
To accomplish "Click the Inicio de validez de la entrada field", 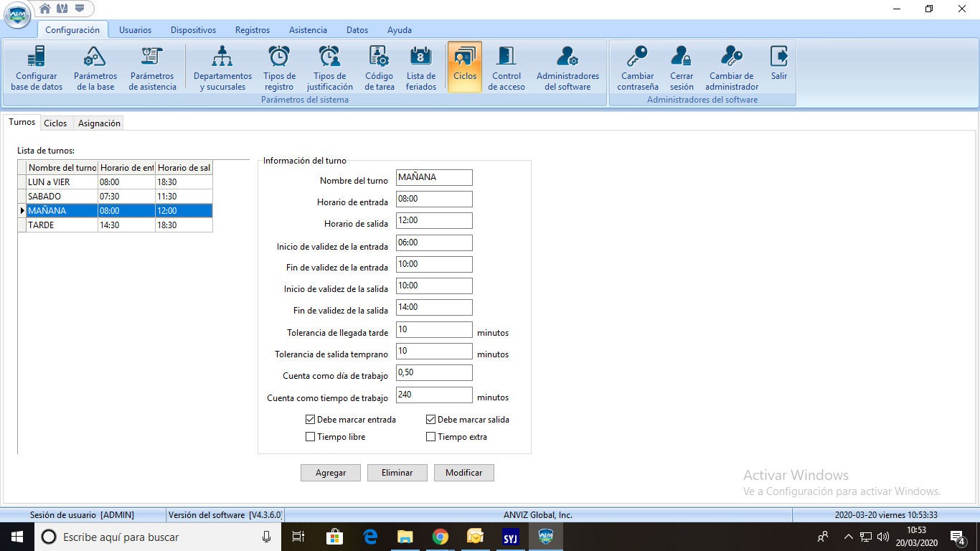I will 434,243.
